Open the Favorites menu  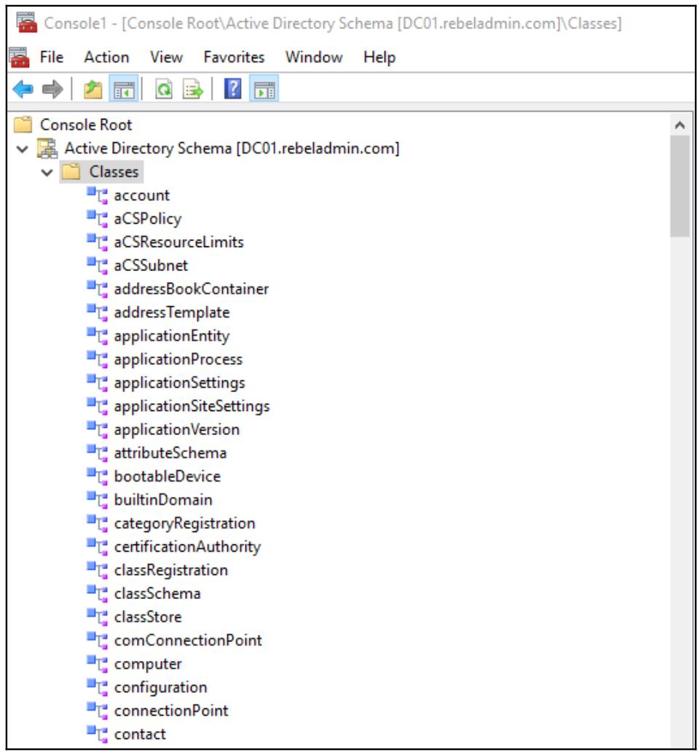tap(234, 57)
